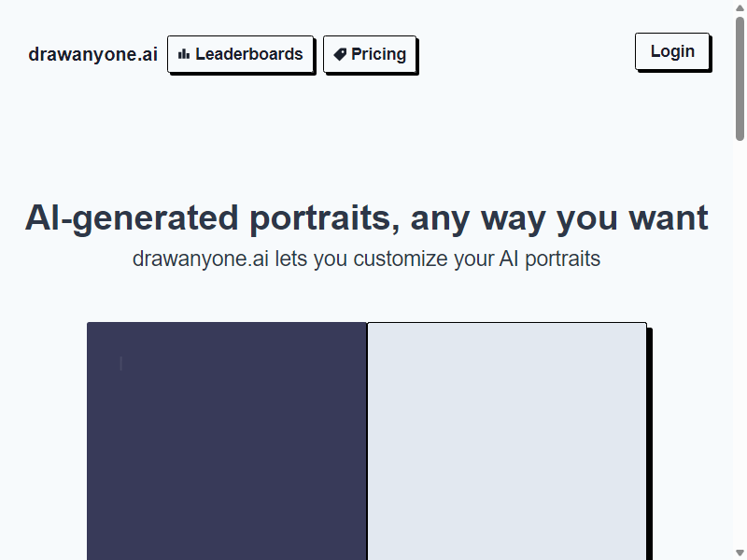Click the phrase "any way you want"
Screen dimensions: 747x560
point(559,218)
